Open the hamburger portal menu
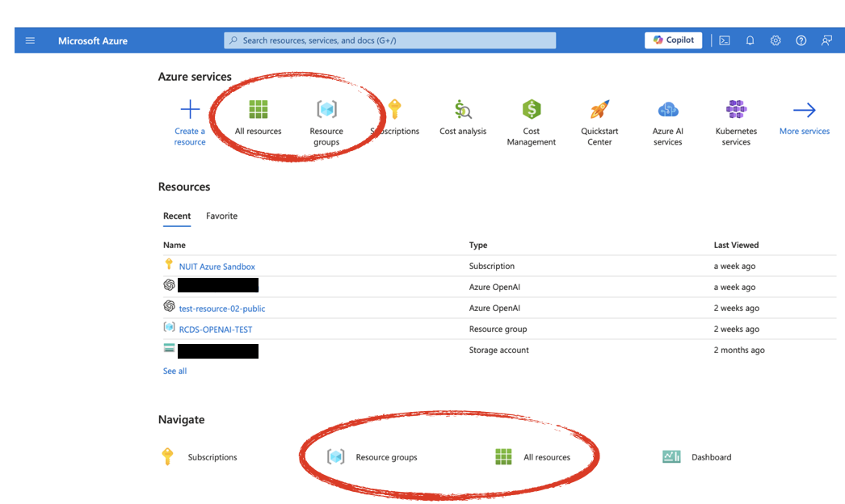845x504 pixels. [31, 40]
